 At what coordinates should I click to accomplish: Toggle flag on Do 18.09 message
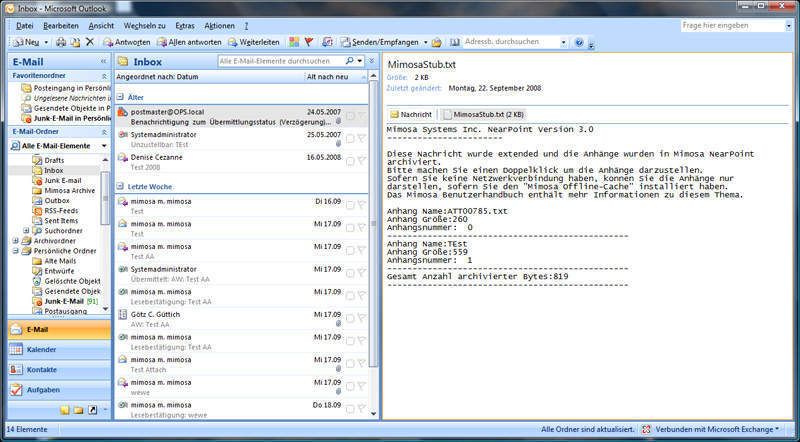pyautogui.click(x=362, y=409)
